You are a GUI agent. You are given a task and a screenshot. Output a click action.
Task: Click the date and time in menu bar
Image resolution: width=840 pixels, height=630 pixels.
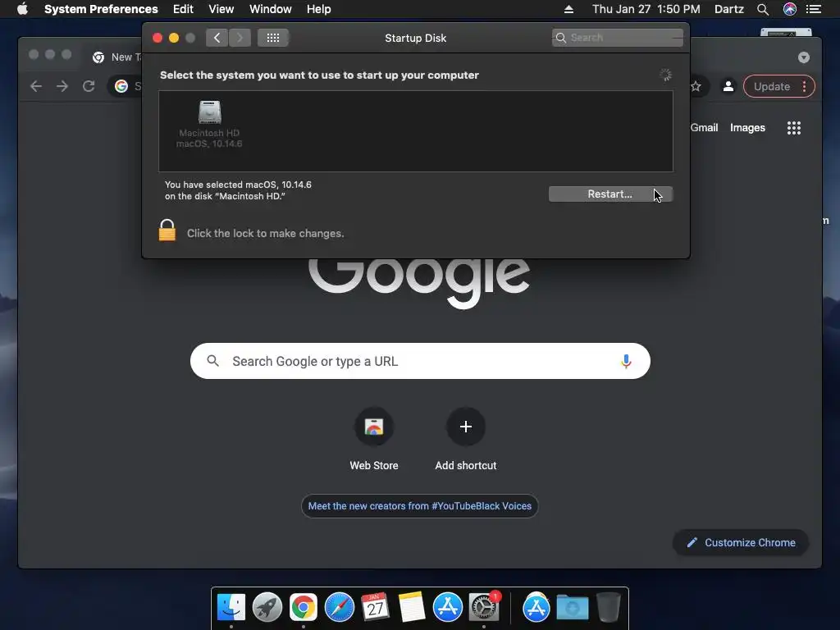[x=646, y=9]
